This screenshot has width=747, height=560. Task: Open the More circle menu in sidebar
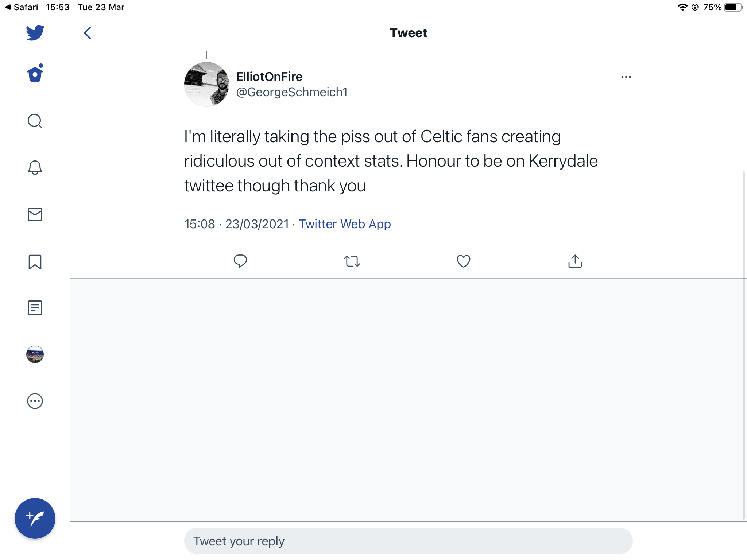pos(35,401)
